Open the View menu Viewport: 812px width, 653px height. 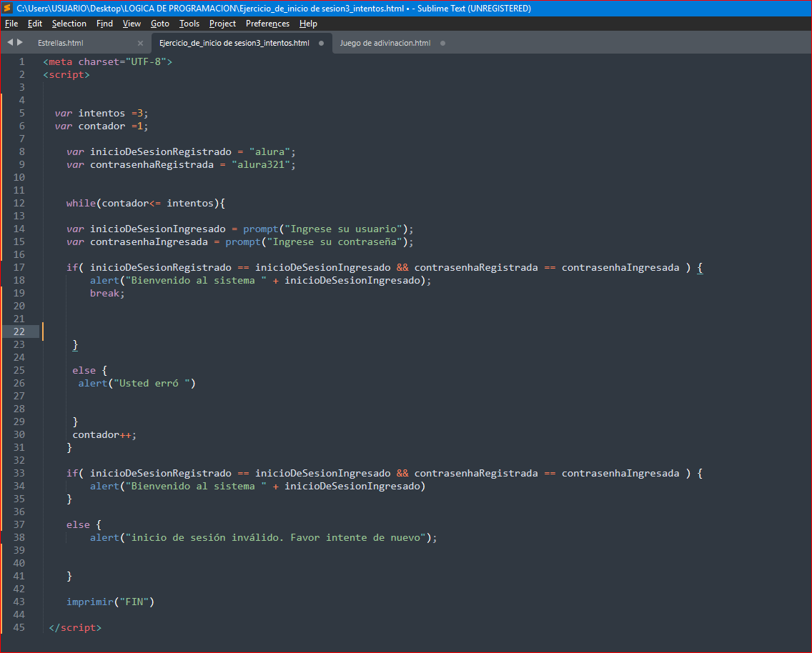pyautogui.click(x=132, y=24)
